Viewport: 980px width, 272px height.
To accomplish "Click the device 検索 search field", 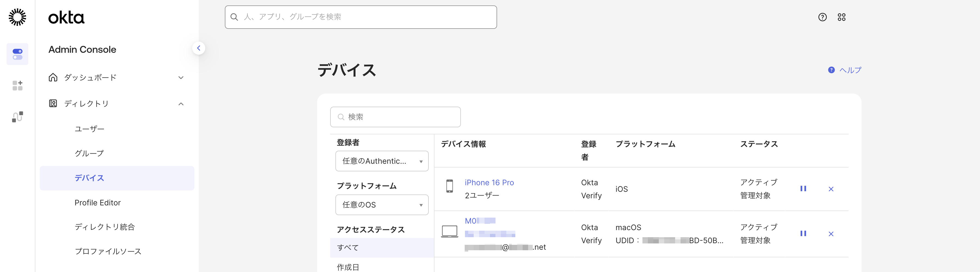I will pyautogui.click(x=396, y=117).
